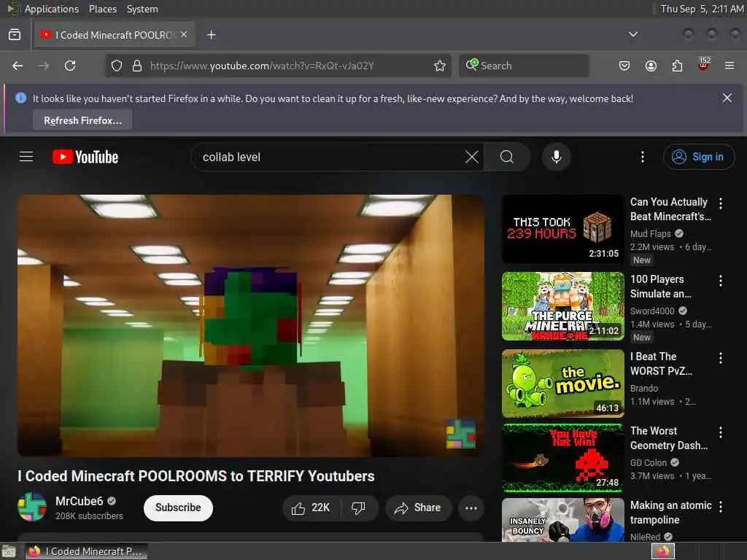This screenshot has width=747, height=560.
Task: Open the YouTube guide hamburger menu
Action: tap(26, 157)
